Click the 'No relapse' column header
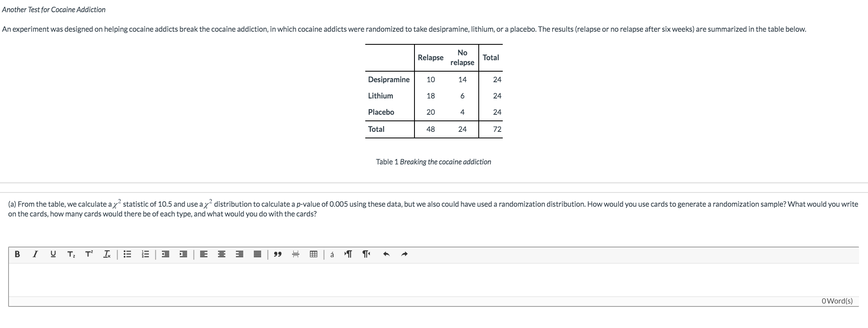Screen dimensions: 868x328 [x=462, y=58]
